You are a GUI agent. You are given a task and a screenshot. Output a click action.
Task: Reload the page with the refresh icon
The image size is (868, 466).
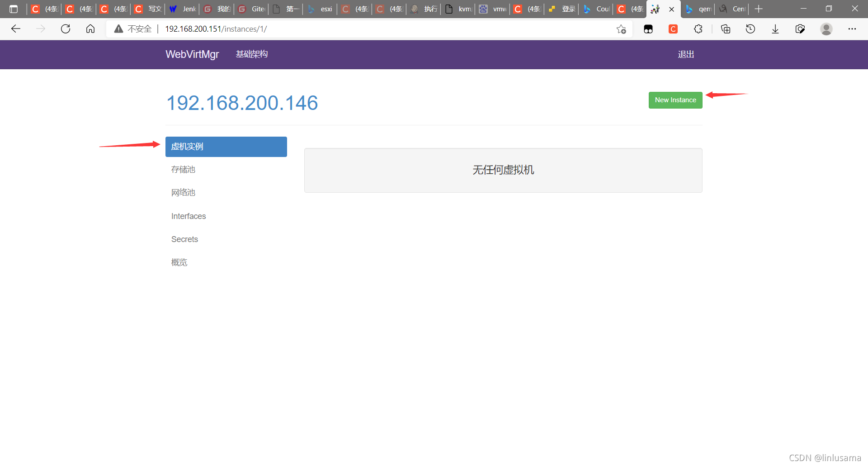tap(66, 29)
